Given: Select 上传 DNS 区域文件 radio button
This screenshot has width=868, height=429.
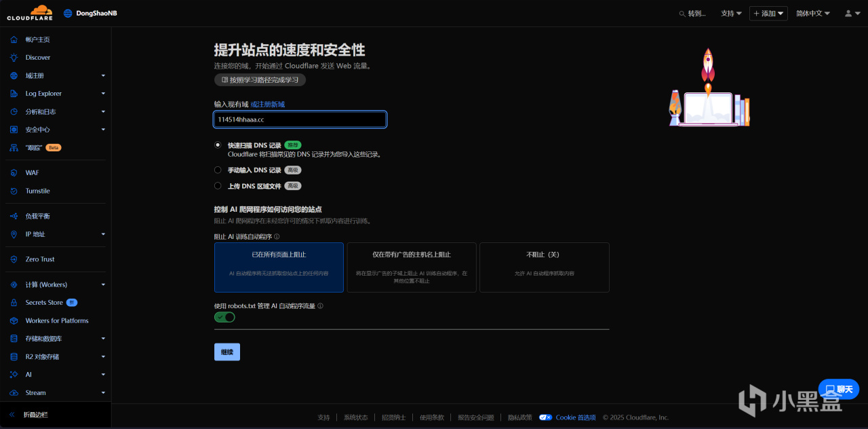Looking at the screenshot, I should pyautogui.click(x=218, y=185).
